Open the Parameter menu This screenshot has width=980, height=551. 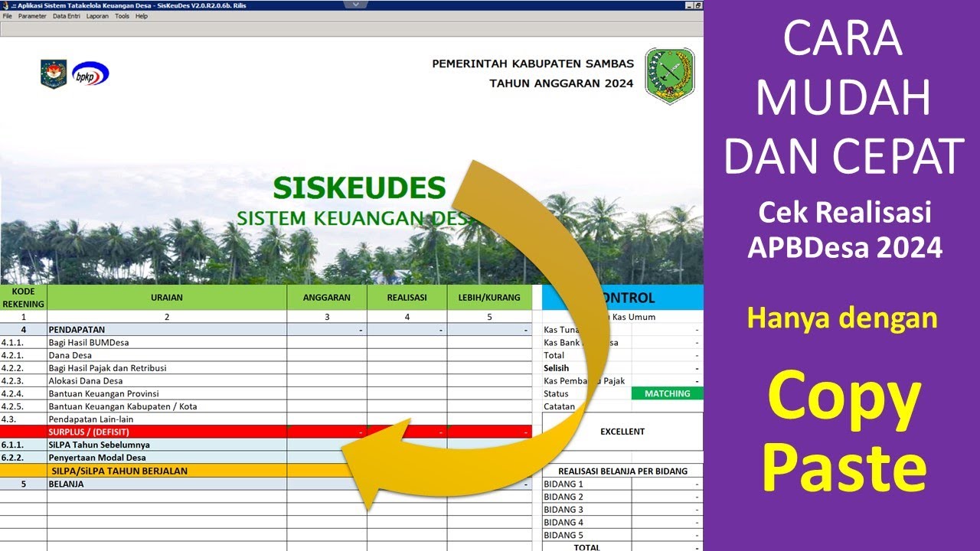32,16
